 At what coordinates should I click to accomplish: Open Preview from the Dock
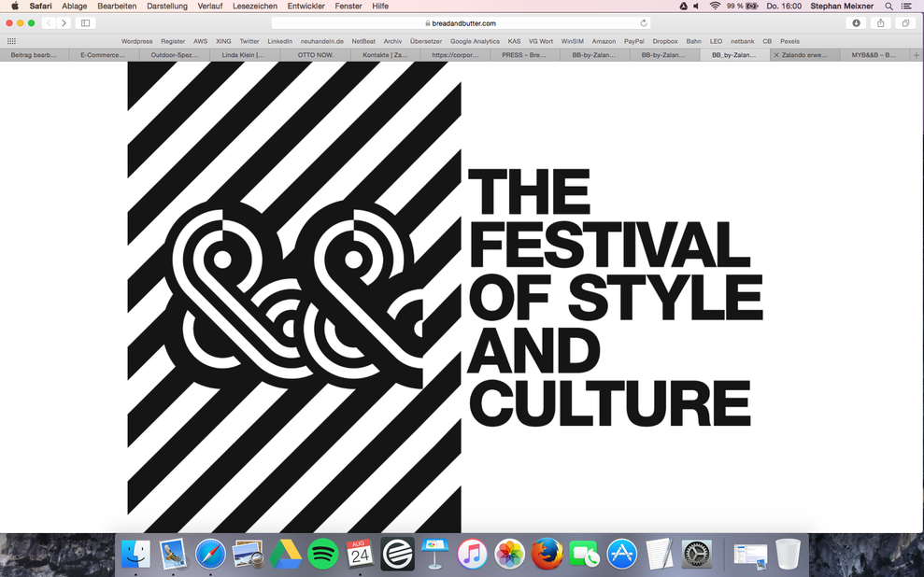249,554
